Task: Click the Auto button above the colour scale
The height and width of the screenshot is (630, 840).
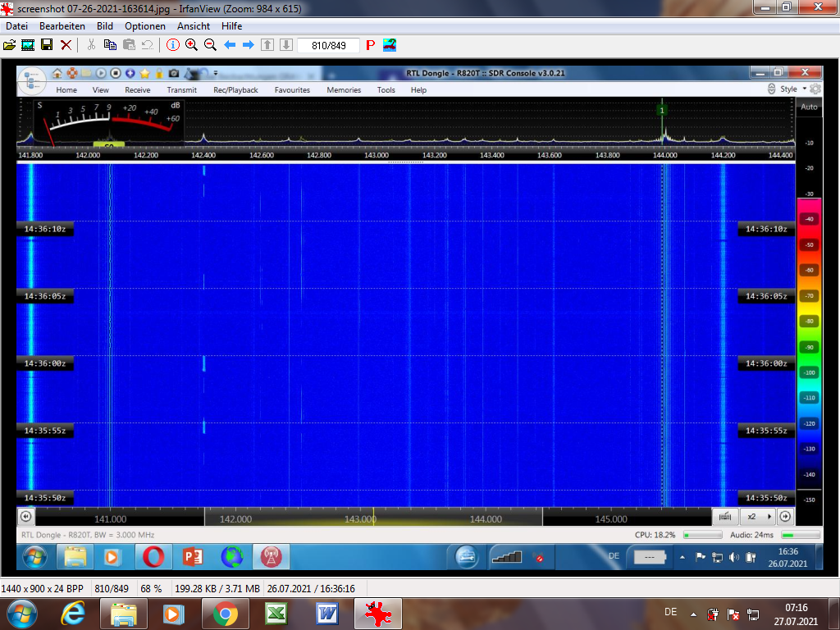Action: point(809,107)
